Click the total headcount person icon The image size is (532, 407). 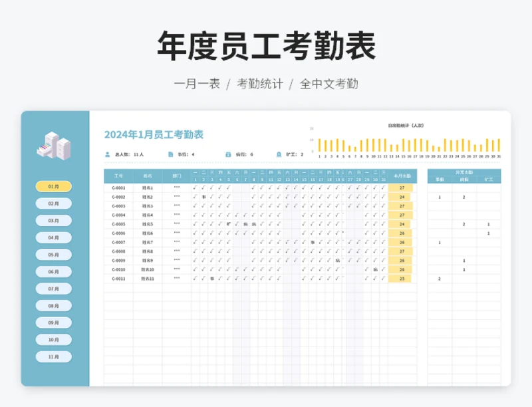[x=107, y=154]
